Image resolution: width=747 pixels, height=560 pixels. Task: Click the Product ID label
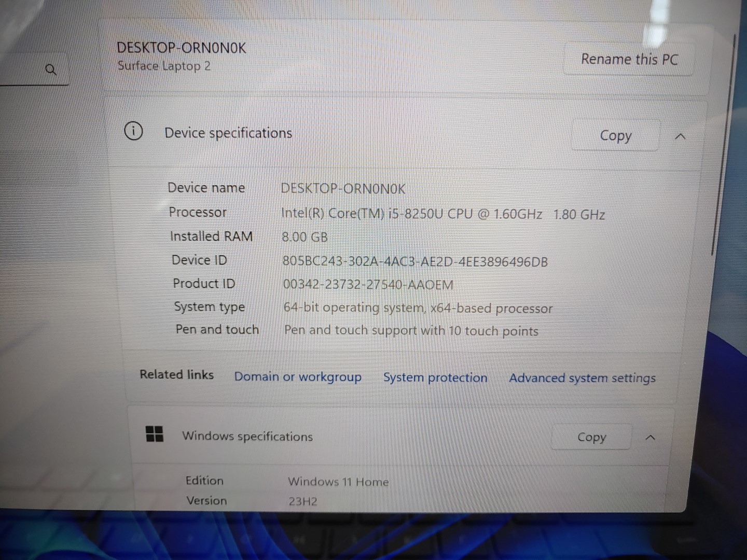(204, 283)
